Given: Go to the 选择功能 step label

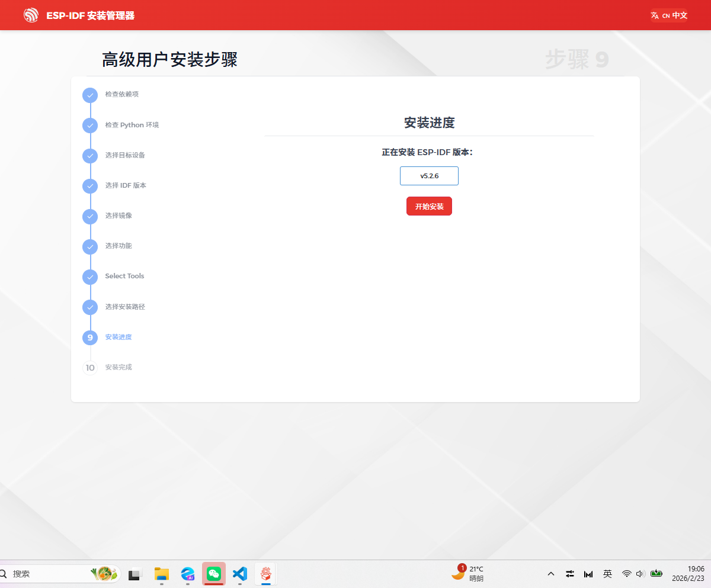Looking at the screenshot, I should [x=118, y=246].
